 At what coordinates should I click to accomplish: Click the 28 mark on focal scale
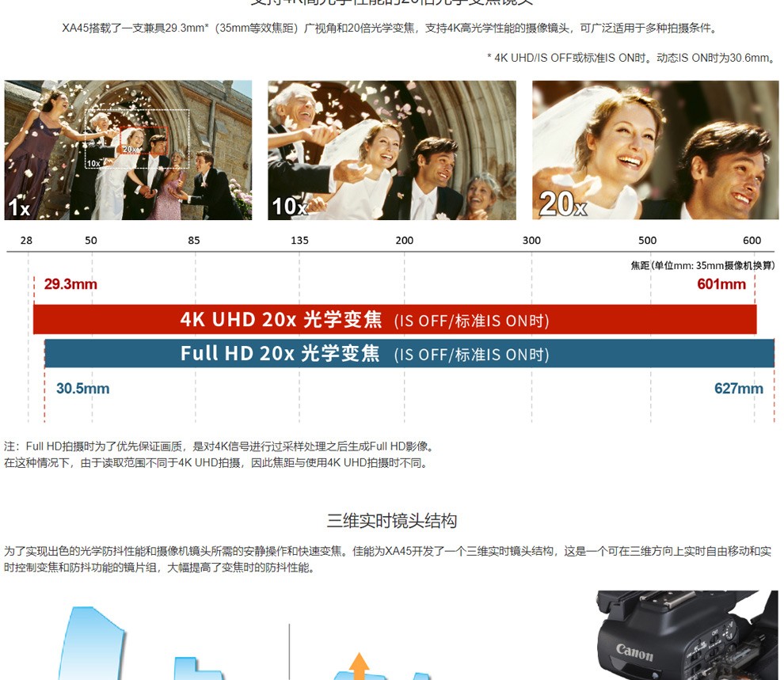(26, 241)
